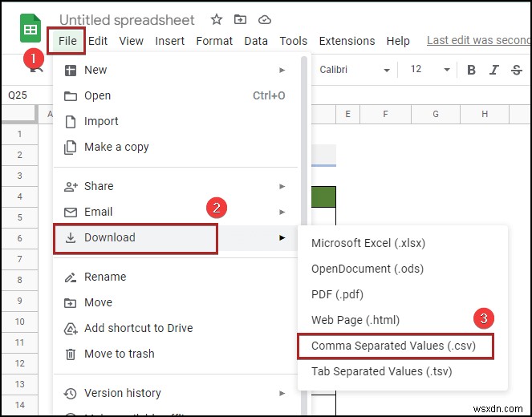Open the Data menu
This screenshot has width=532, height=417.
[256, 41]
